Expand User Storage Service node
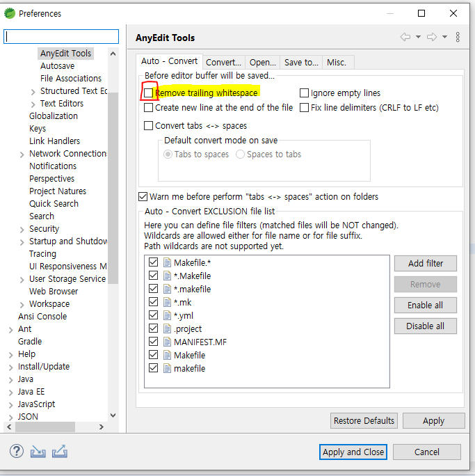 22,280
